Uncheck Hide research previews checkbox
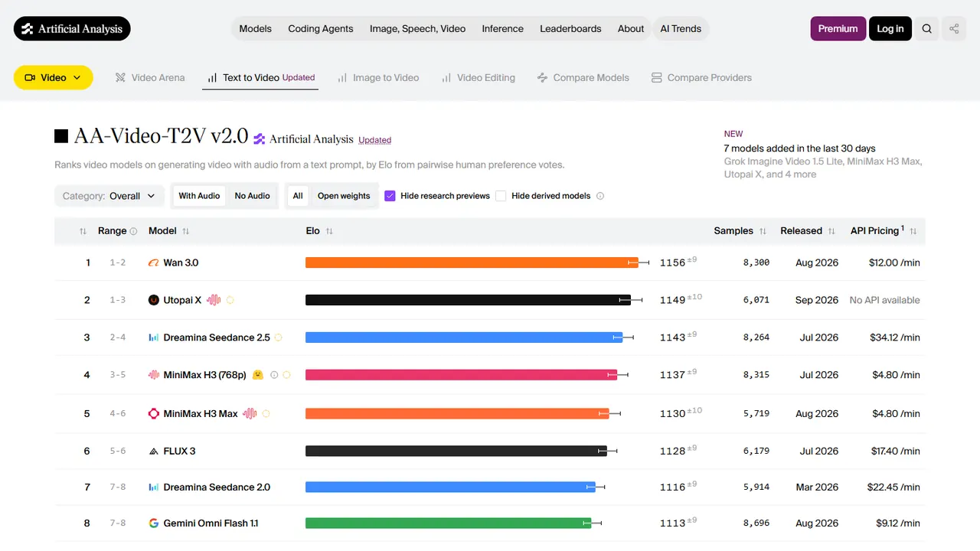Viewport: 980px width, 551px height. click(x=390, y=196)
